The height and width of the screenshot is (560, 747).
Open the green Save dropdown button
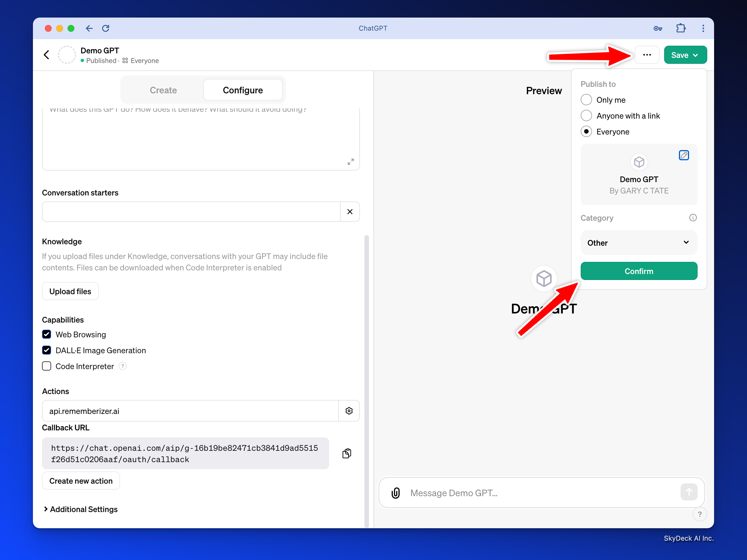coord(685,55)
